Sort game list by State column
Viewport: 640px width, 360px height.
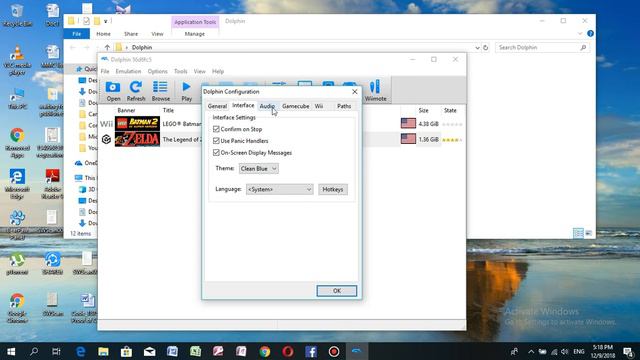pos(450,110)
